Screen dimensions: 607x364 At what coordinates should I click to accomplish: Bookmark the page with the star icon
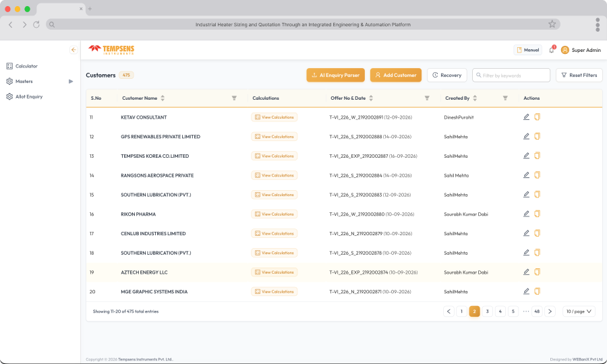point(552,24)
